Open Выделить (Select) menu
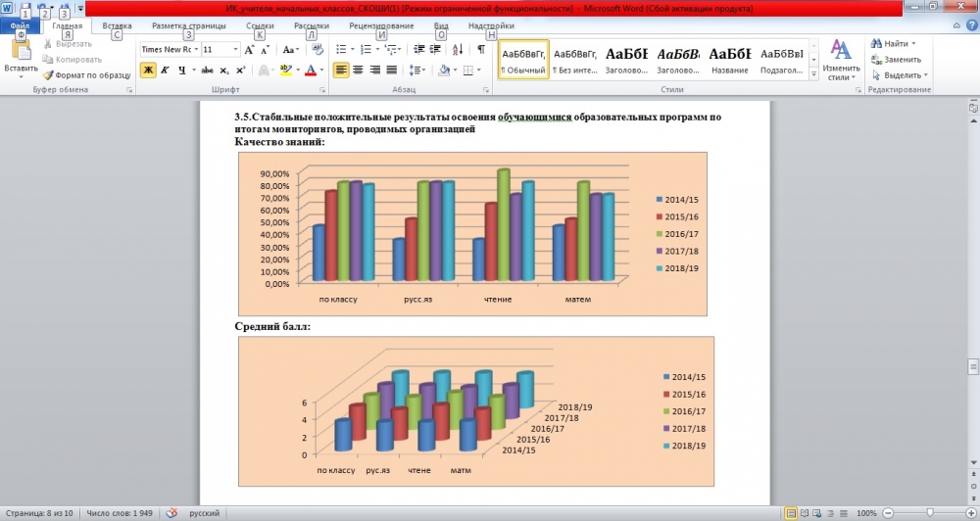Image resolution: width=980 pixels, height=521 pixels. (900, 75)
